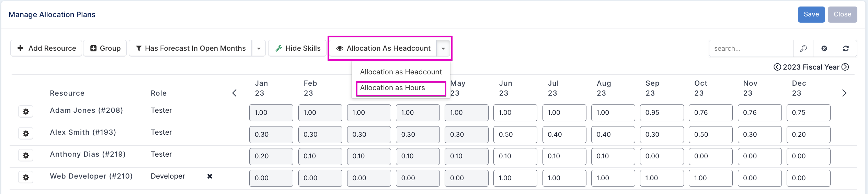Viewport: 868px width, 194px height.
Task: Toggle Hide Skills button
Action: click(298, 48)
